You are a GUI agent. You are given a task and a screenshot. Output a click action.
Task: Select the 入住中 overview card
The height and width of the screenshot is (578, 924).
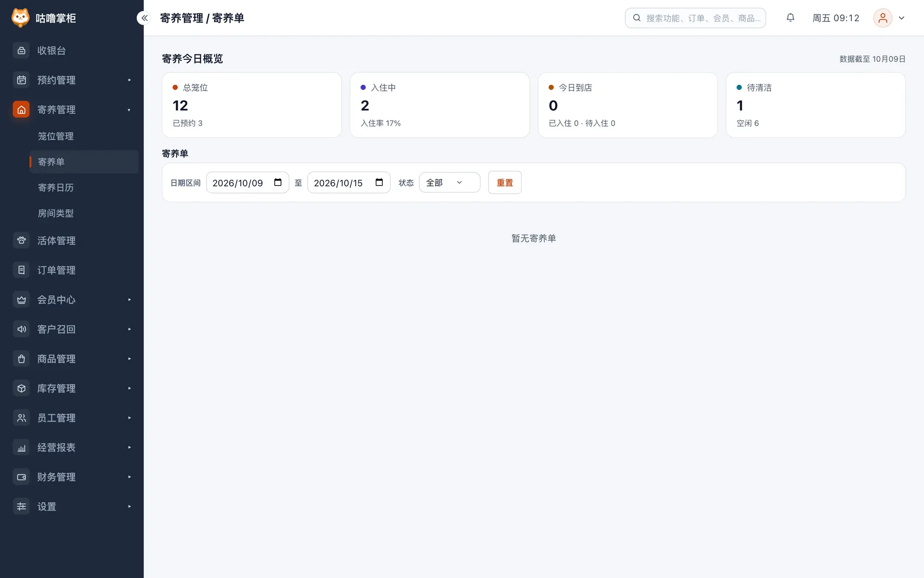[440, 105]
